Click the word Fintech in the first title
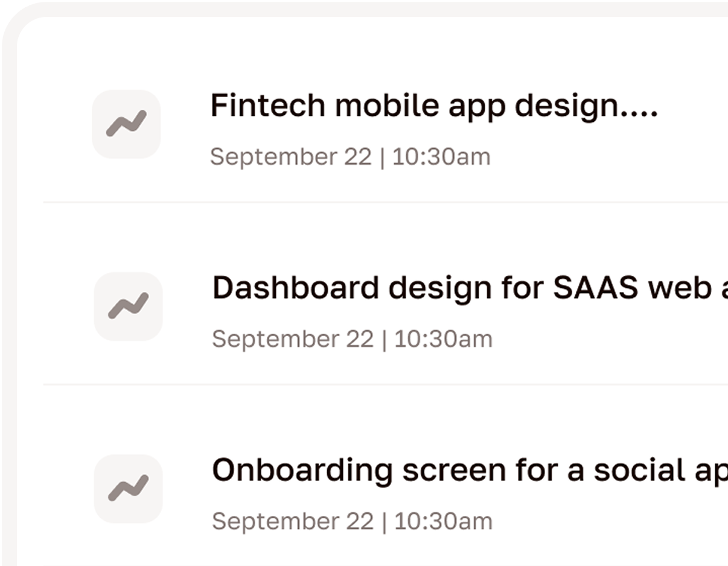Screen dimensions: 728x566 (267, 106)
